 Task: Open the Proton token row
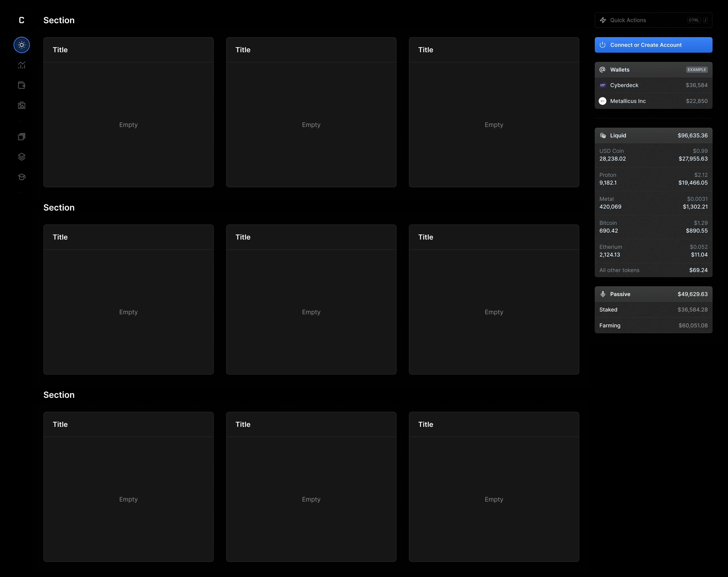[653, 179]
